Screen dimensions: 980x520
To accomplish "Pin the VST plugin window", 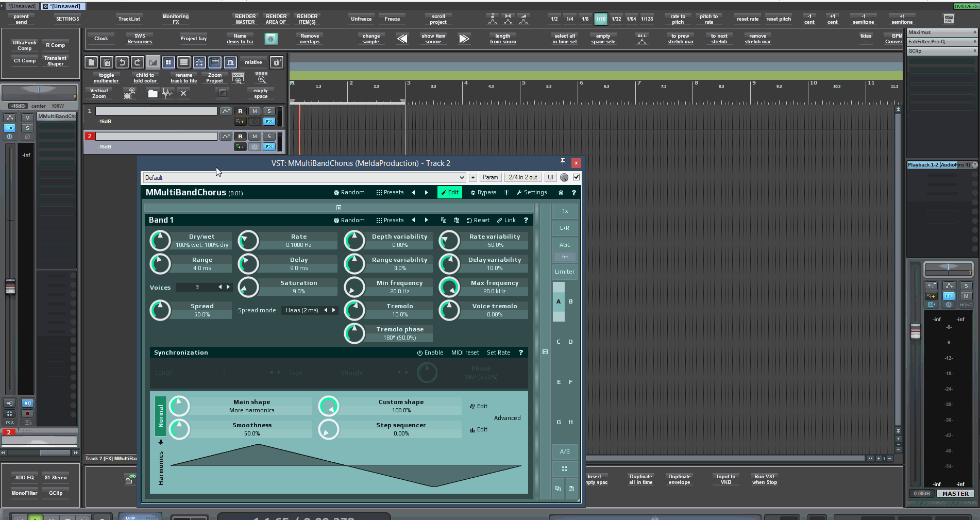I will 563,163.
